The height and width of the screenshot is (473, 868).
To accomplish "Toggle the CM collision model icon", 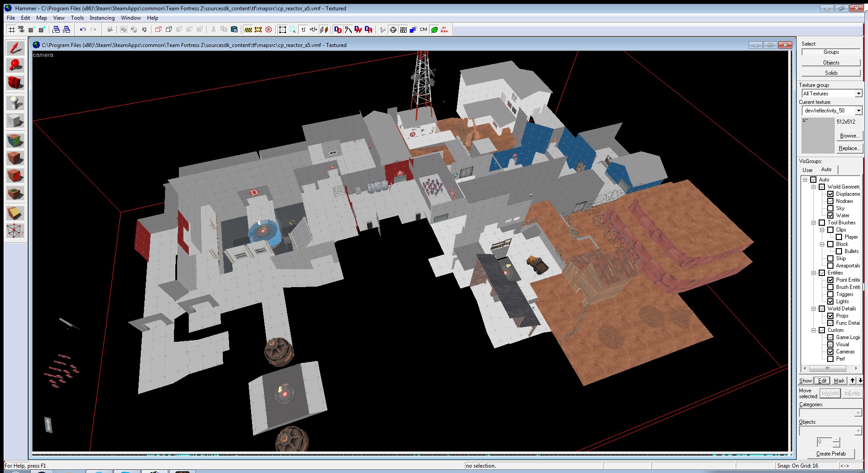I will [423, 30].
